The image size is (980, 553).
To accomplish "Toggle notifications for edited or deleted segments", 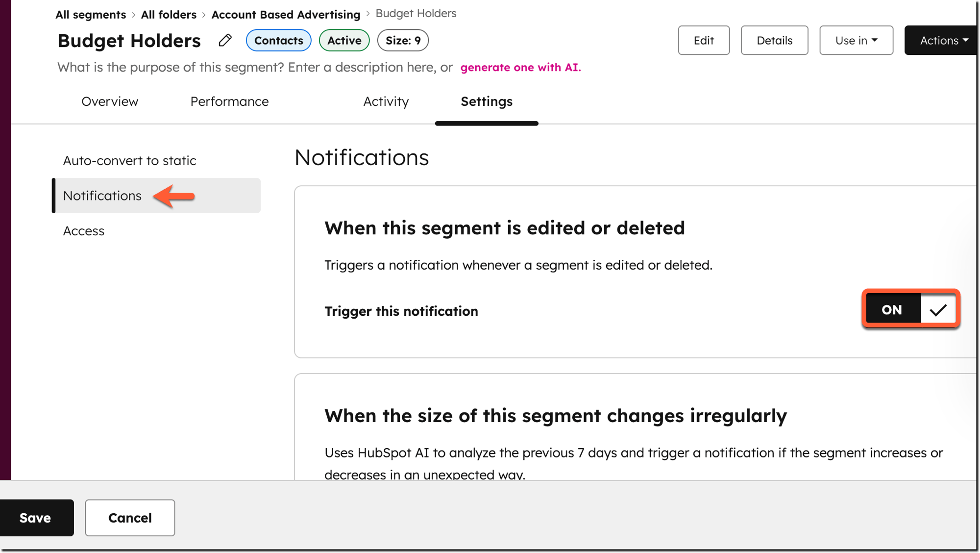I will pos(910,309).
